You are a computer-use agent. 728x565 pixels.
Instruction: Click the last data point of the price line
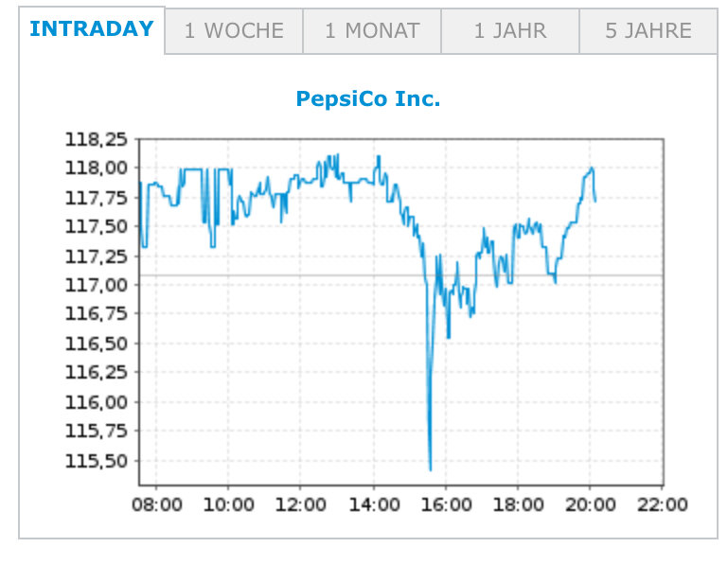pos(595,201)
